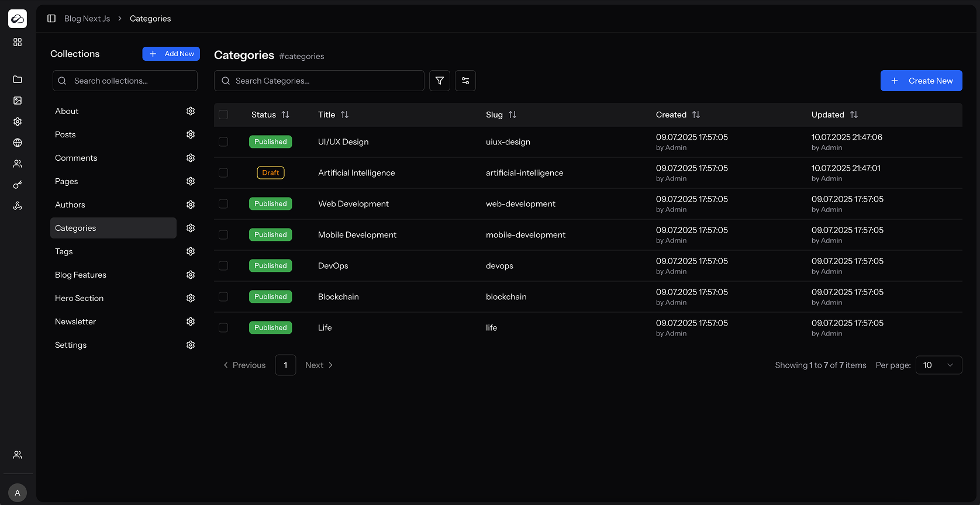
Task: Click the mobile-development slug cell
Action: point(526,234)
